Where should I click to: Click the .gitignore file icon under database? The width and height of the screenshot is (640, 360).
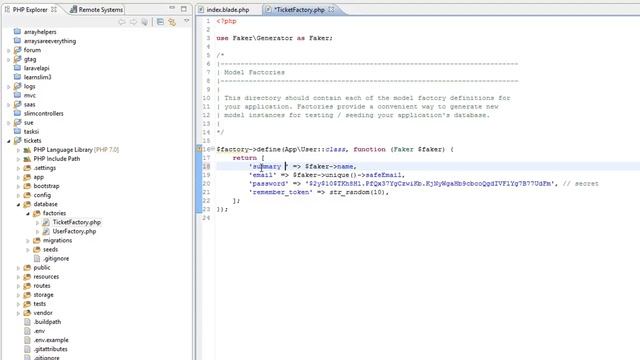point(37,258)
